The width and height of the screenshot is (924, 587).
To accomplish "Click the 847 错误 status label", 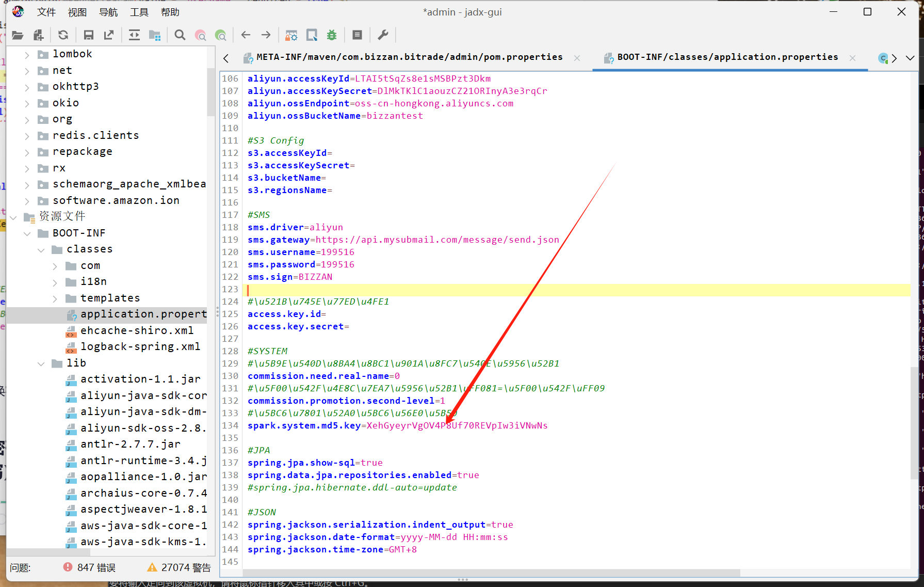I will [96, 568].
